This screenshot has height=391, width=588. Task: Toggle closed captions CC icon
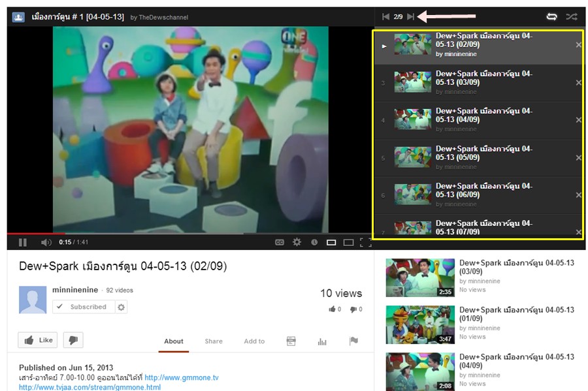(x=280, y=242)
